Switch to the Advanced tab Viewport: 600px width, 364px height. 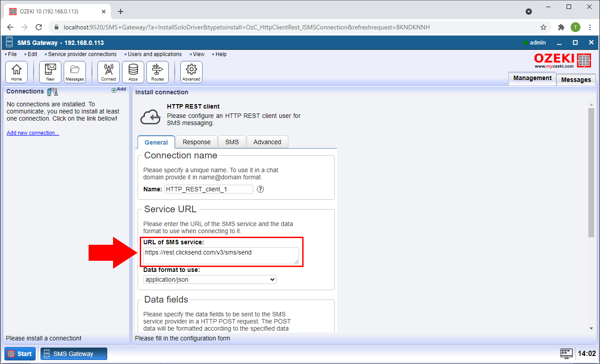pyautogui.click(x=267, y=142)
